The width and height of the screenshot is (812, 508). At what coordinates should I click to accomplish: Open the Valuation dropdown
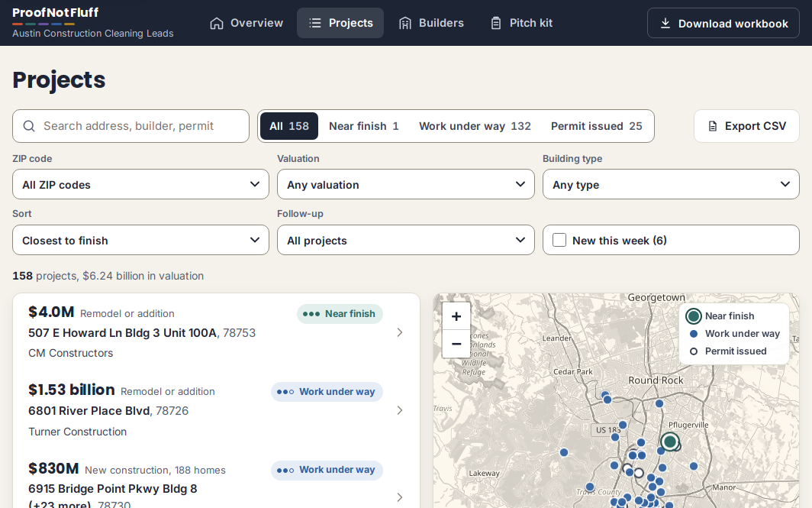pos(405,184)
